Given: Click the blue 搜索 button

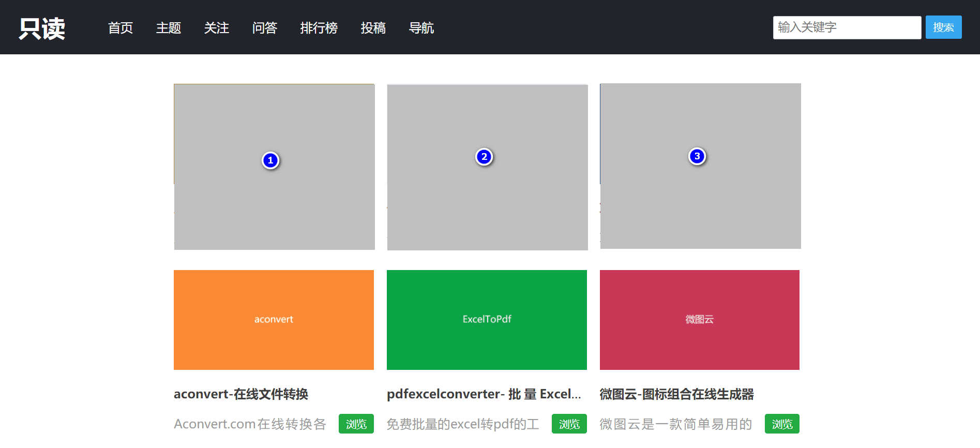Looking at the screenshot, I should click(944, 27).
